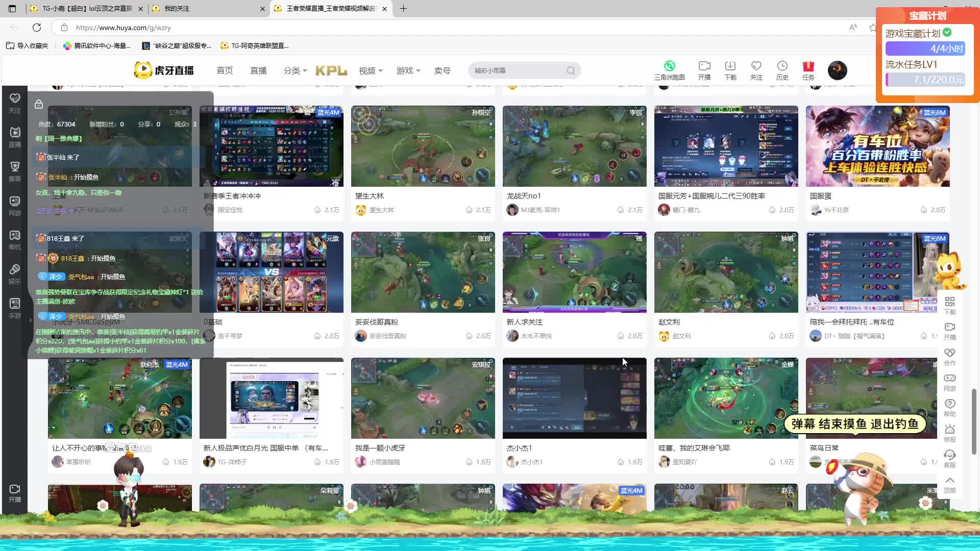This screenshot has width=980, height=551.
Task: Click the 弹幕 结束摸鱼 退出钓鱼 button
Action: 854,424
